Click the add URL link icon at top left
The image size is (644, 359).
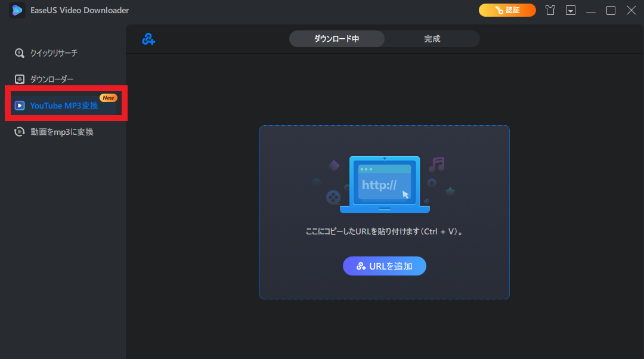[148, 39]
